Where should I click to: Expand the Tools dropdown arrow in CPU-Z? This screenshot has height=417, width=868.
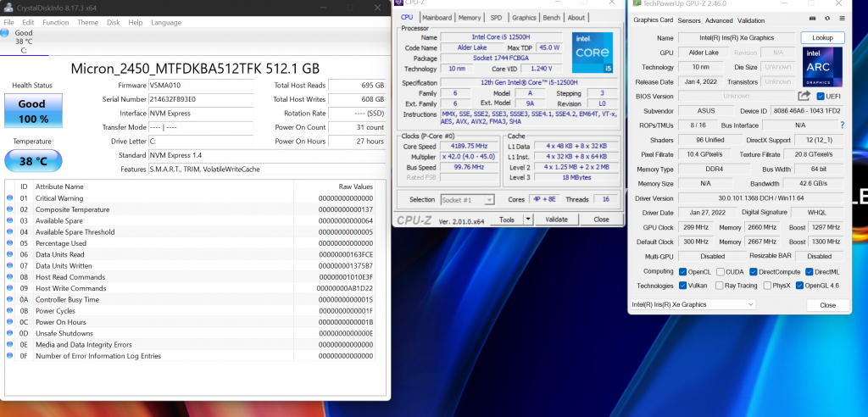(529, 219)
